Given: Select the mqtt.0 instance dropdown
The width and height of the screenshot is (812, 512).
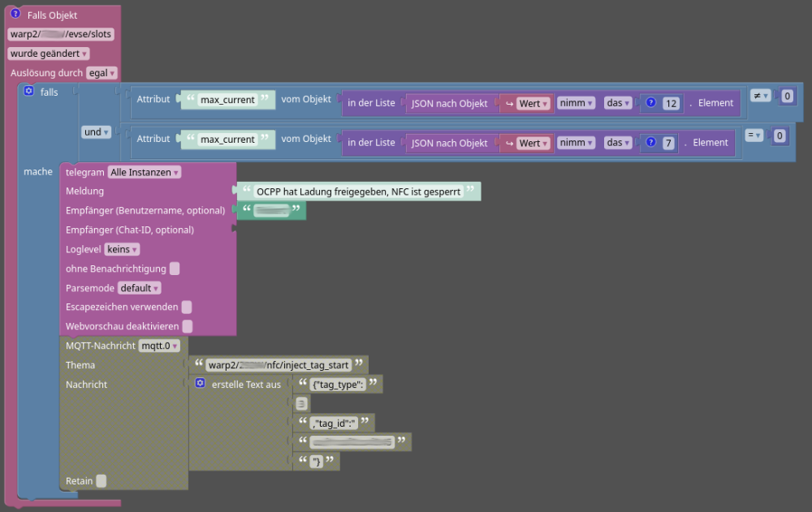Looking at the screenshot, I should (x=158, y=346).
